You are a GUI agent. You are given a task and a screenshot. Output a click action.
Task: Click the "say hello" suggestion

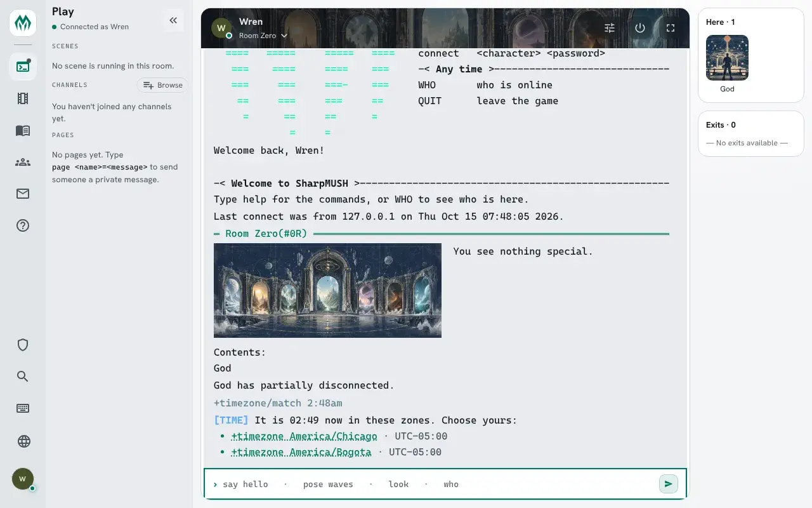246,485
